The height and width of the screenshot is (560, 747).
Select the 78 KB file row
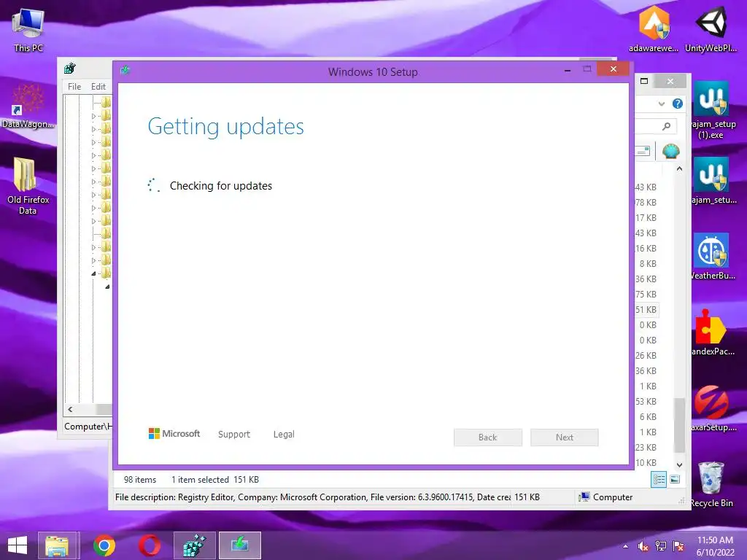click(x=646, y=203)
